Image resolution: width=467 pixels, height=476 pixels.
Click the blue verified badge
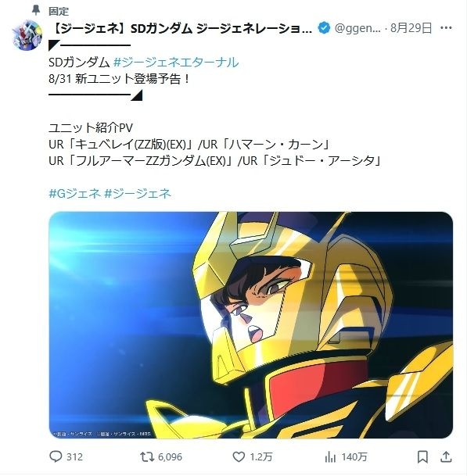324,28
